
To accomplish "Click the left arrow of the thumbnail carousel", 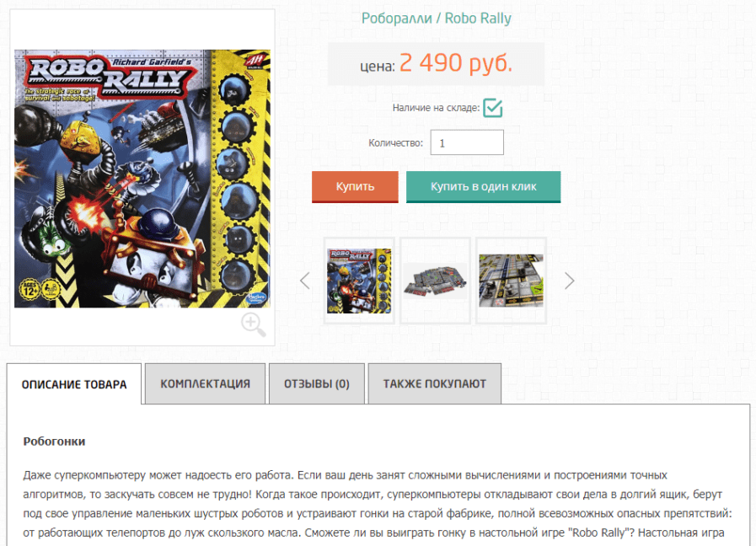I will point(305,281).
